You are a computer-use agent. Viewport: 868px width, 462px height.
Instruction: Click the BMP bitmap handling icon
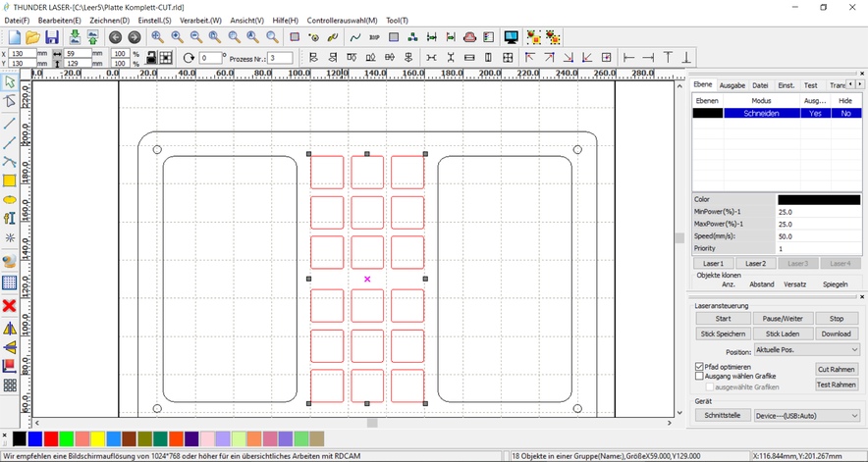[x=374, y=37]
